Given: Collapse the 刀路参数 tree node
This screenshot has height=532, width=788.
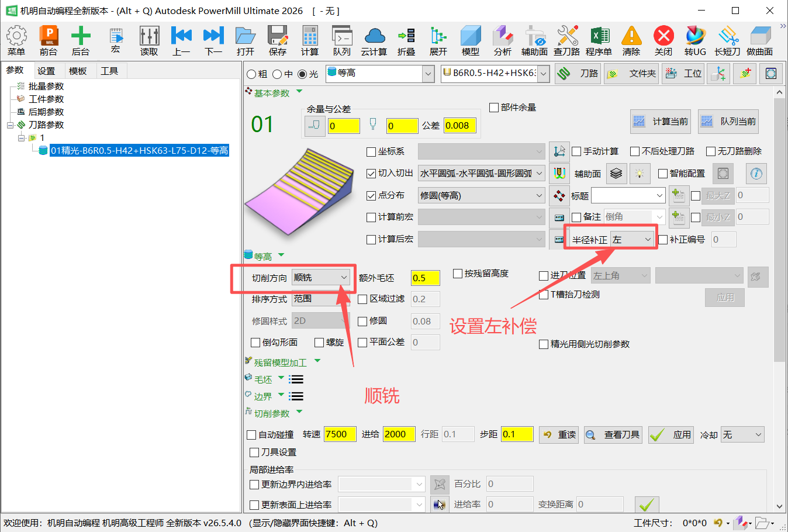Looking at the screenshot, I should 11,125.
